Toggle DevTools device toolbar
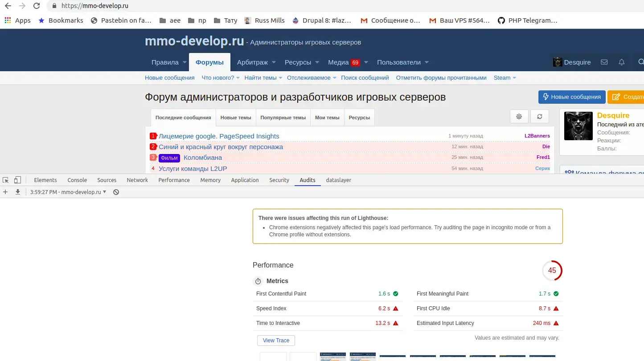The image size is (644, 361). (x=17, y=180)
